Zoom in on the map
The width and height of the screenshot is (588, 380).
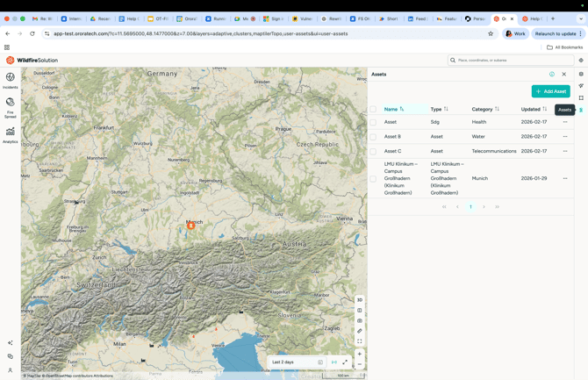tap(360, 355)
